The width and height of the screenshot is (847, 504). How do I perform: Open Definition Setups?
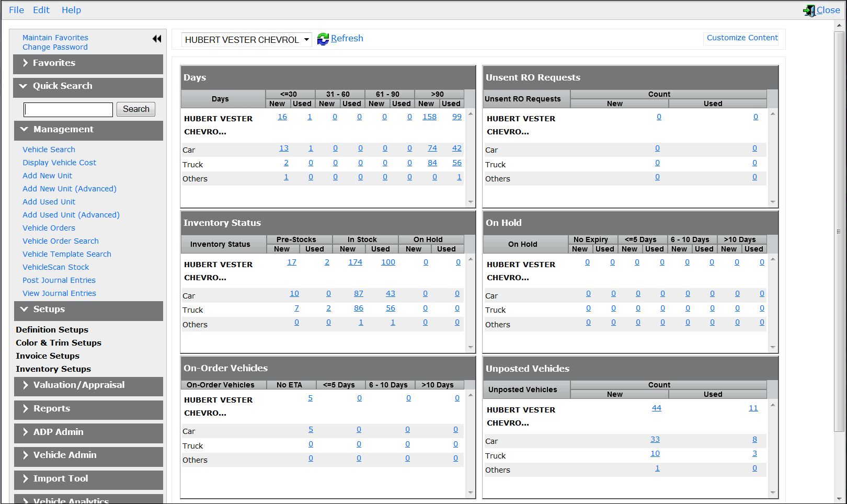52,330
